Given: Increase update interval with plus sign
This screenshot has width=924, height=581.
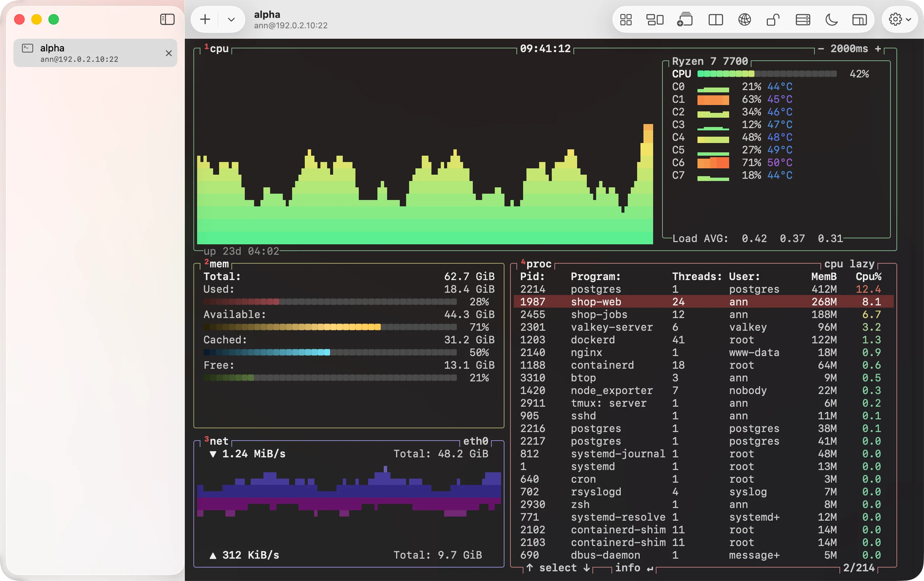Looking at the screenshot, I should tap(878, 49).
